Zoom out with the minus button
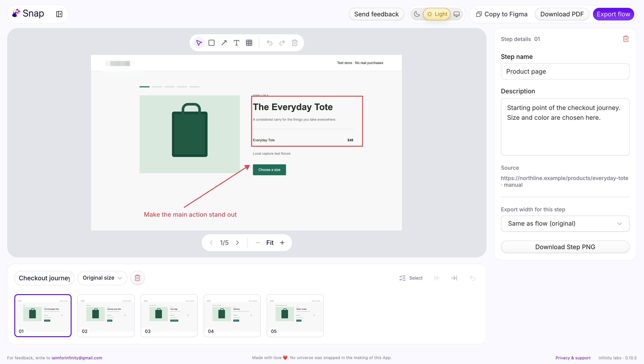The image size is (644, 364). click(258, 243)
